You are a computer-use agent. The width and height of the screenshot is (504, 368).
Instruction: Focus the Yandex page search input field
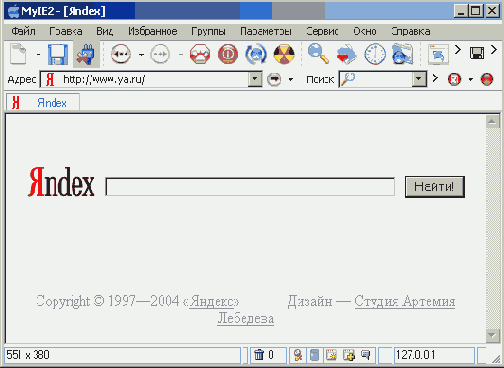[x=250, y=187]
